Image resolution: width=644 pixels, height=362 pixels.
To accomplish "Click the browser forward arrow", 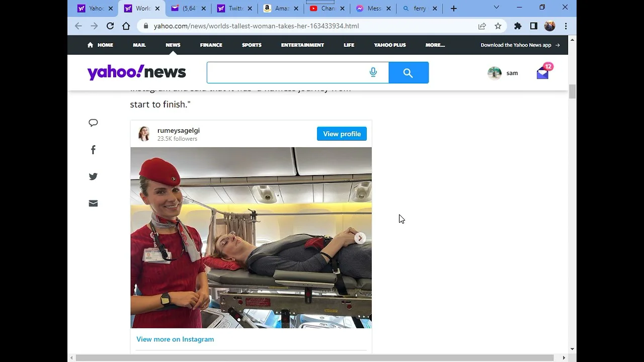I will click(94, 26).
